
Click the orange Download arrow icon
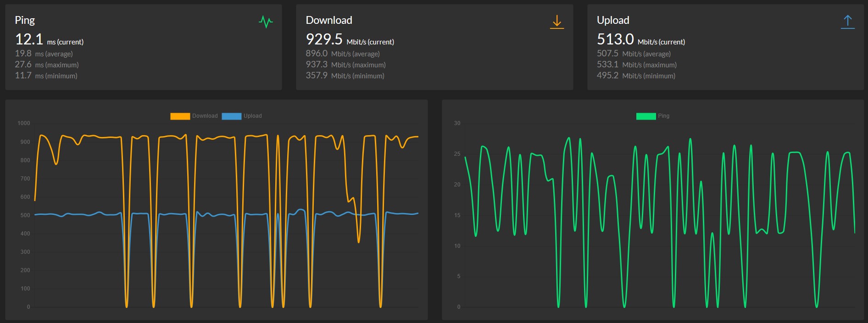556,22
